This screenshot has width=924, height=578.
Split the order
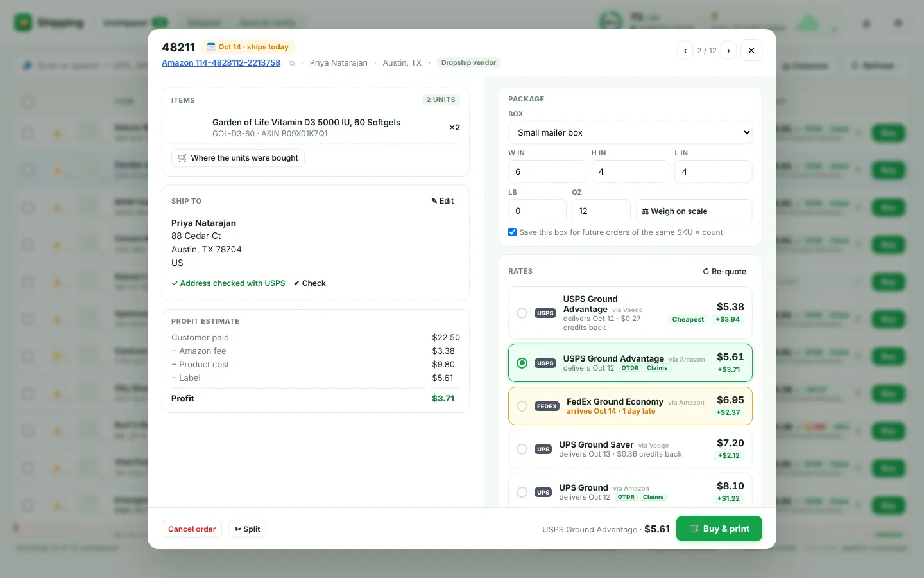[x=247, y=529]
